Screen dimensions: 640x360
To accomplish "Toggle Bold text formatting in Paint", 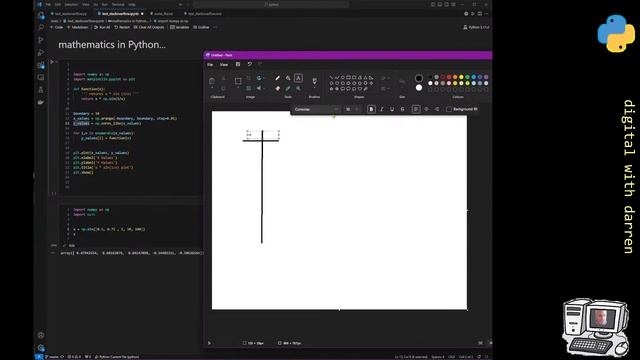I will click(x=371, y=109).
